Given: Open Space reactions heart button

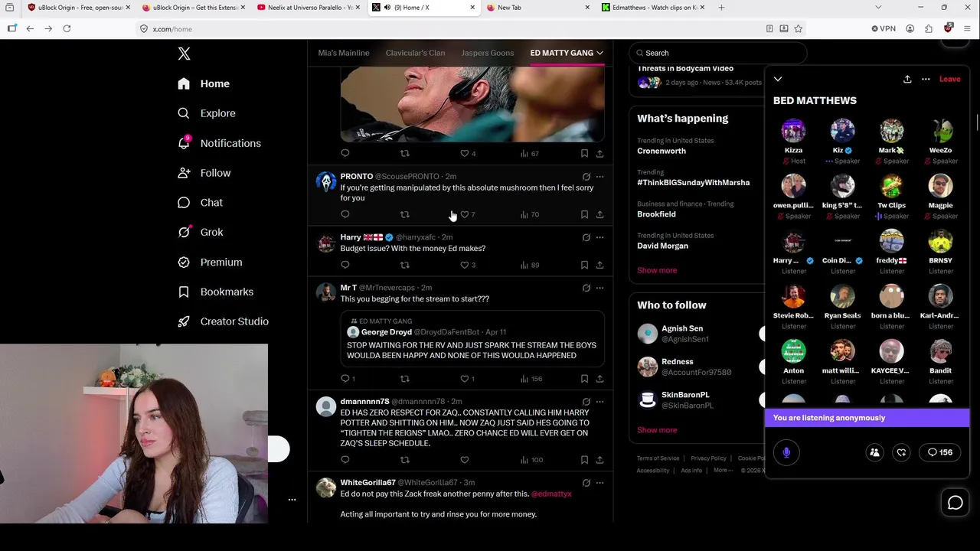Looking at the screenshot, I should [x=901, y=452].
